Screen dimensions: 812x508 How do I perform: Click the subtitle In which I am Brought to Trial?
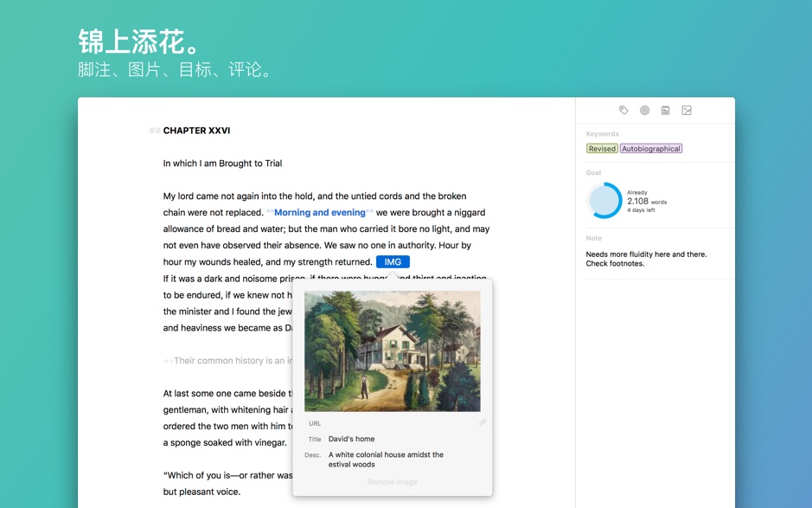click(222, 164)
